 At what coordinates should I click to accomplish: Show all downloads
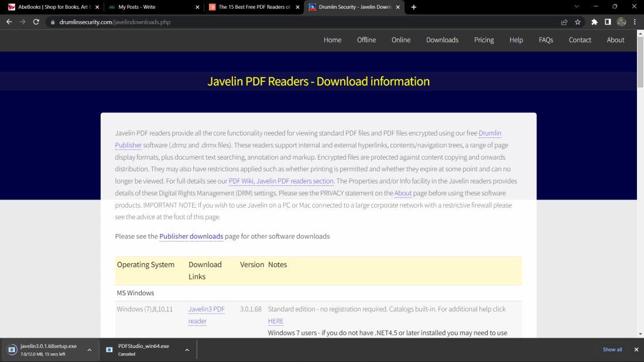[x=612, y=350]
